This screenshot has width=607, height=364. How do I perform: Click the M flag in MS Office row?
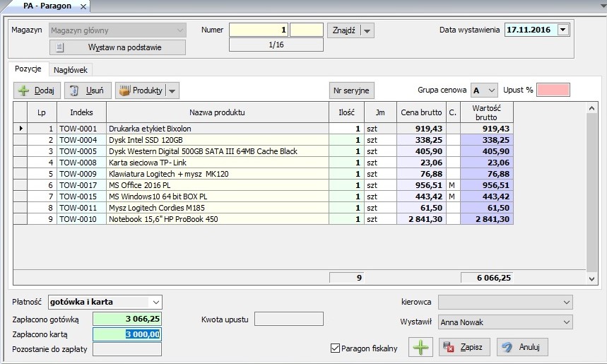pyautogui.click(x=452, y=185)
